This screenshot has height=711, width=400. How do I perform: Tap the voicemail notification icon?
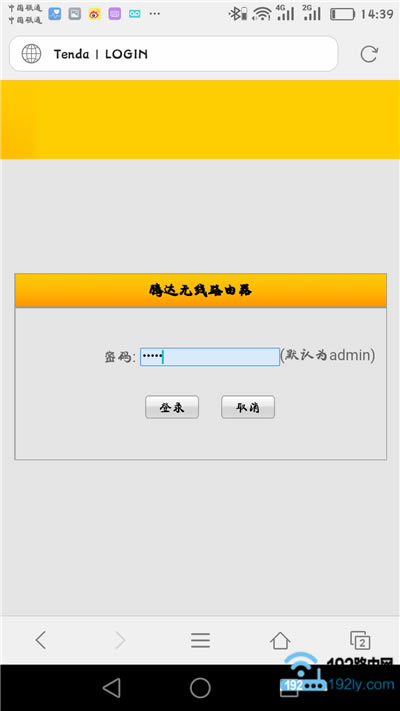pyautogui.click(x=134, y=14)
